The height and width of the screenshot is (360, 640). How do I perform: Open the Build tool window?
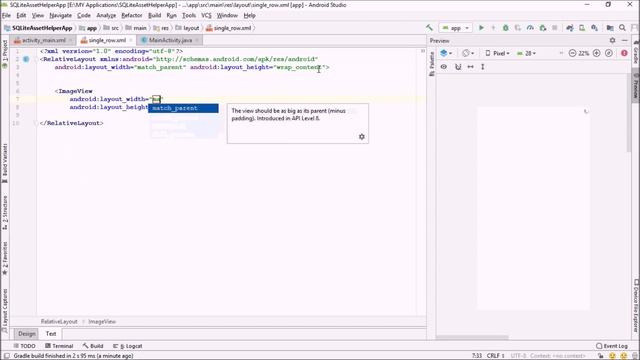pyautogui.click(x=93, y=346)
